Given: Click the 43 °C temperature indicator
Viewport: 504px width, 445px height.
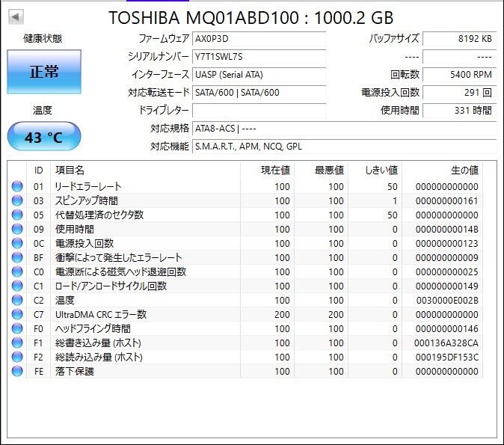Looking at the screenshot, I should tap(44, 136).
